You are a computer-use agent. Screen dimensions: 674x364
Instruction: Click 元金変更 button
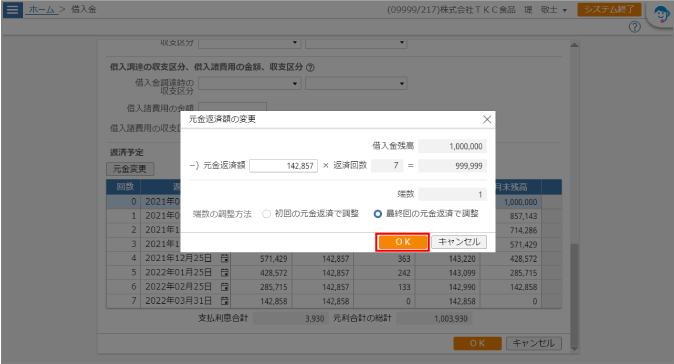[130, 169]
